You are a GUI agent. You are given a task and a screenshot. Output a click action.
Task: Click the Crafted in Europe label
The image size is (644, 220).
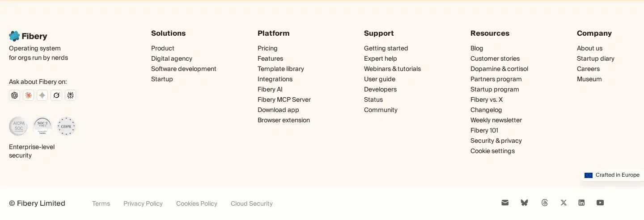618,175
